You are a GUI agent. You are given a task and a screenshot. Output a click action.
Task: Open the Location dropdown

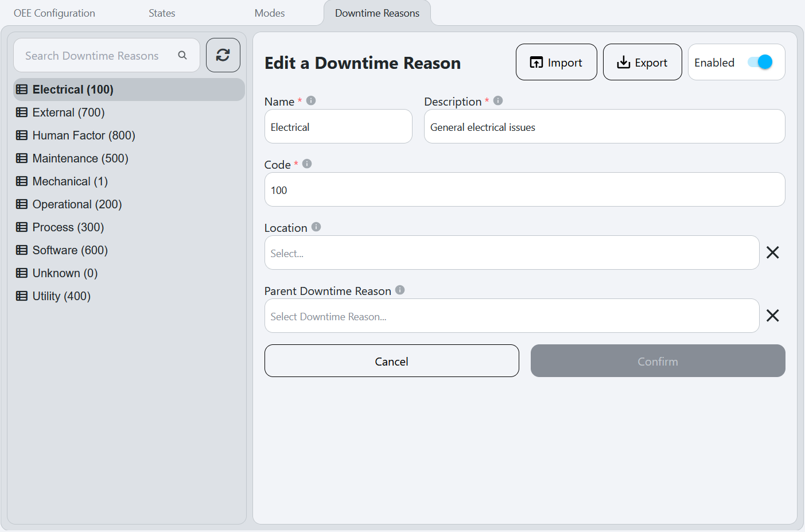click(x=512, y=253)
